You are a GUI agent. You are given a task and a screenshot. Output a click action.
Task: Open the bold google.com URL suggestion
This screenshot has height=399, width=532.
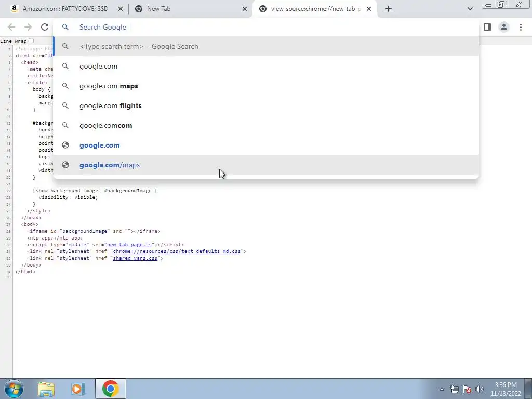(267, 145)
